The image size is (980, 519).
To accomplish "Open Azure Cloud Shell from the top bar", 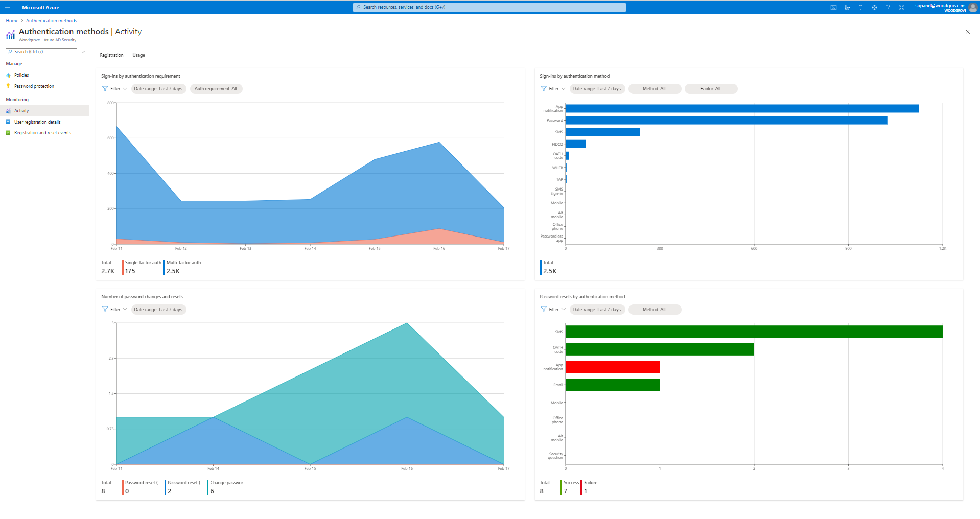I will [x=833, y=7].
